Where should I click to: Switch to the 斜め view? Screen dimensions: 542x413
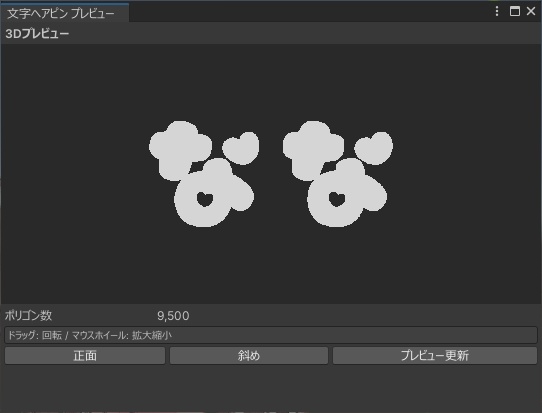249,356
